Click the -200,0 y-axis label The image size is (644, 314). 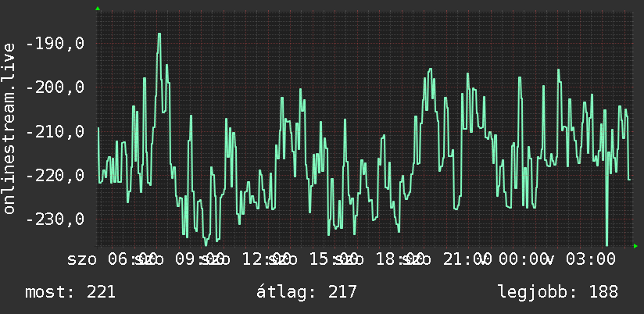click(55, 87)
